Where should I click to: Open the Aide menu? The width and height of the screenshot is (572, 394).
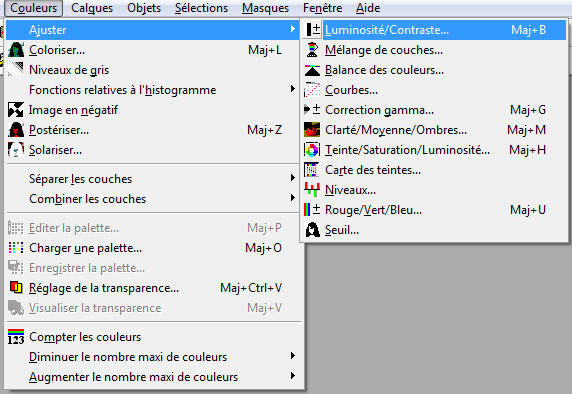tap(368, 8)
